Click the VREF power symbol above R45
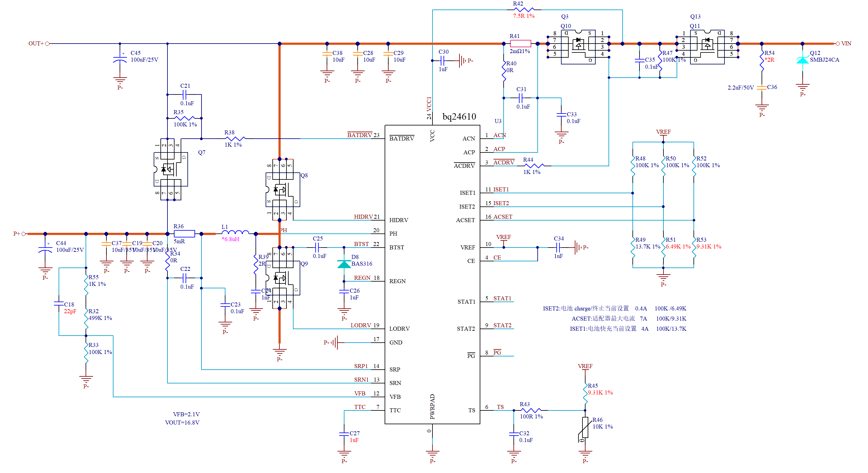This screenshot has height=473, width=868. 585,369
